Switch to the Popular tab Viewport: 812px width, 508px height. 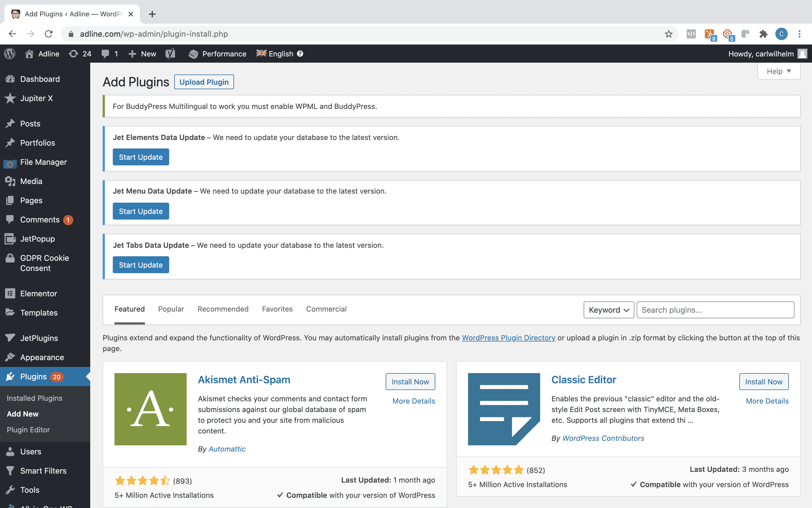171,309
